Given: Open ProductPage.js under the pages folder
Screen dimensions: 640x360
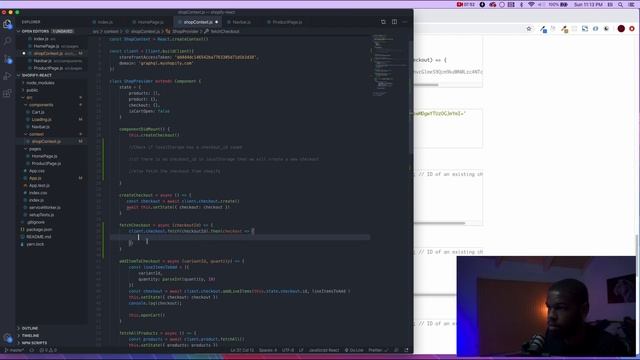Looking at the screenshot, I should (x=46, y=164).
